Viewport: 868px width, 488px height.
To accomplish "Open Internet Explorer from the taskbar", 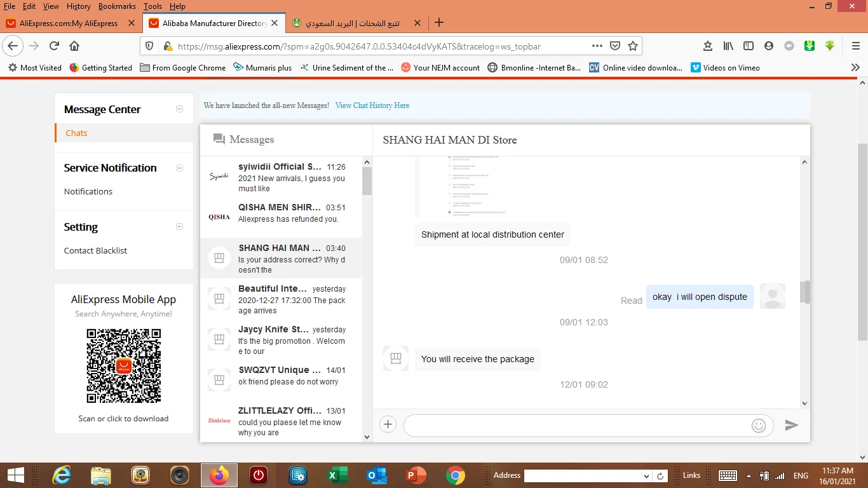I will coord(62,475).
